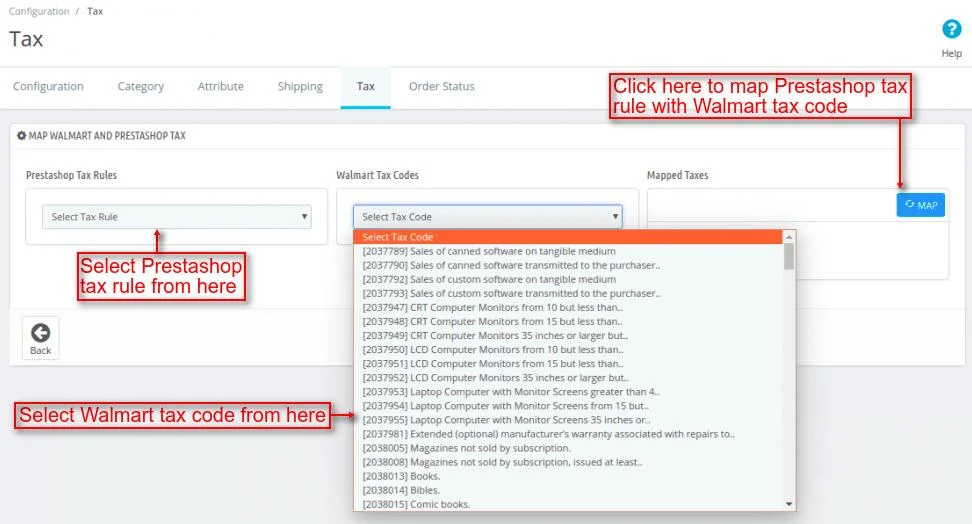Pick tax code 2037792 custom software tangible
The width and height of the screenshot is (972, 524).
click(568, 279)
